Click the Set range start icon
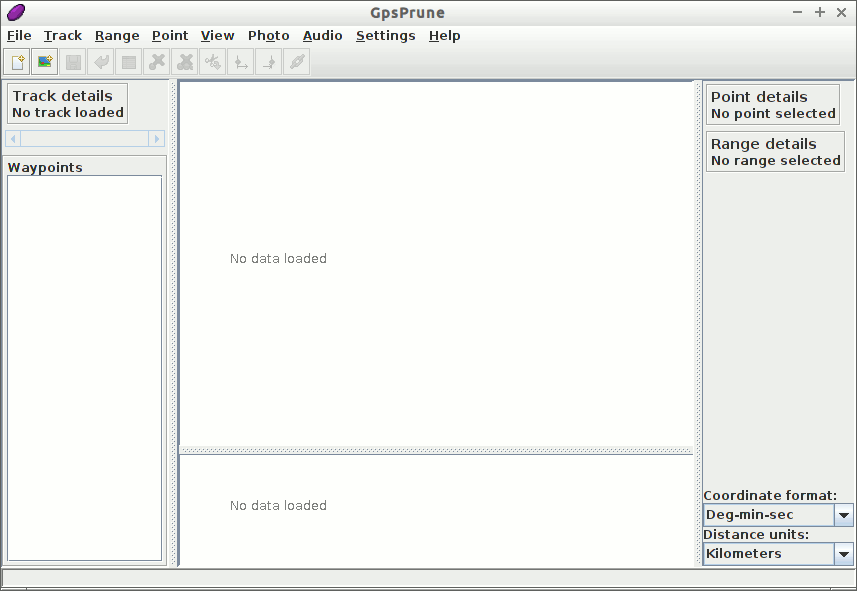Image resolution: width=857 pixels, height=591 pixels. [240, 62]
